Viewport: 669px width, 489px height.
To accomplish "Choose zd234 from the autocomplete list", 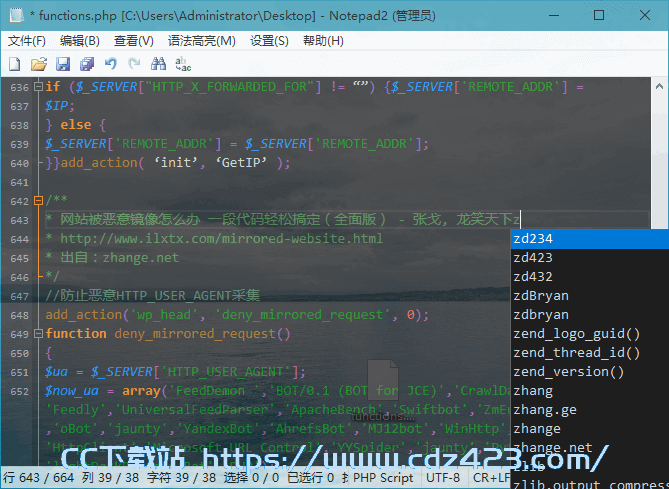I will click(590, 239).
